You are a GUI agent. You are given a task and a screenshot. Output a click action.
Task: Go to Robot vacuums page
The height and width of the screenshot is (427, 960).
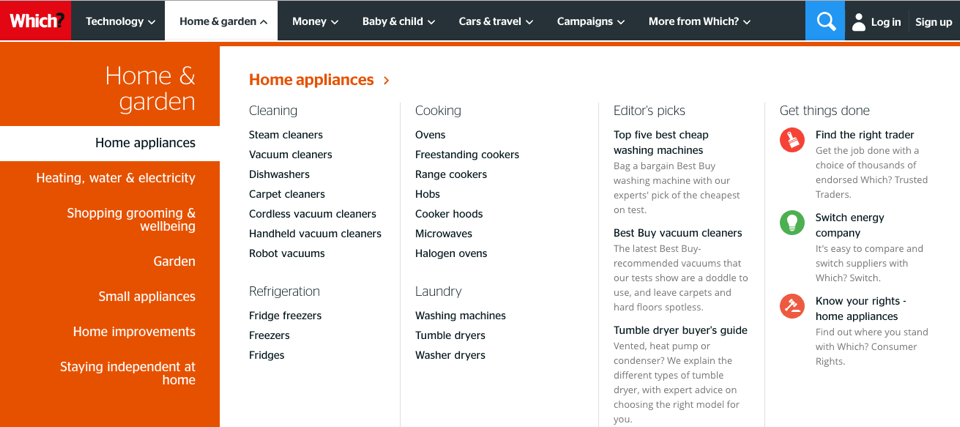287,254
